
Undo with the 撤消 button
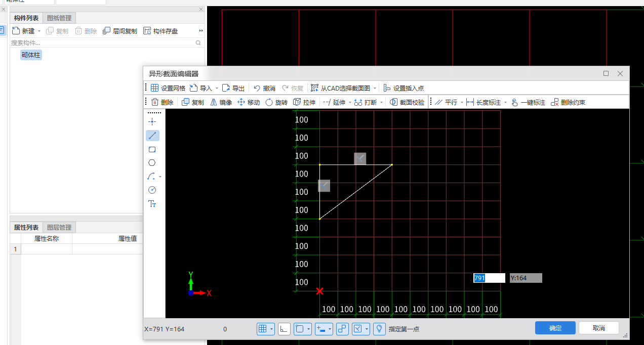(x=264, y=88)
